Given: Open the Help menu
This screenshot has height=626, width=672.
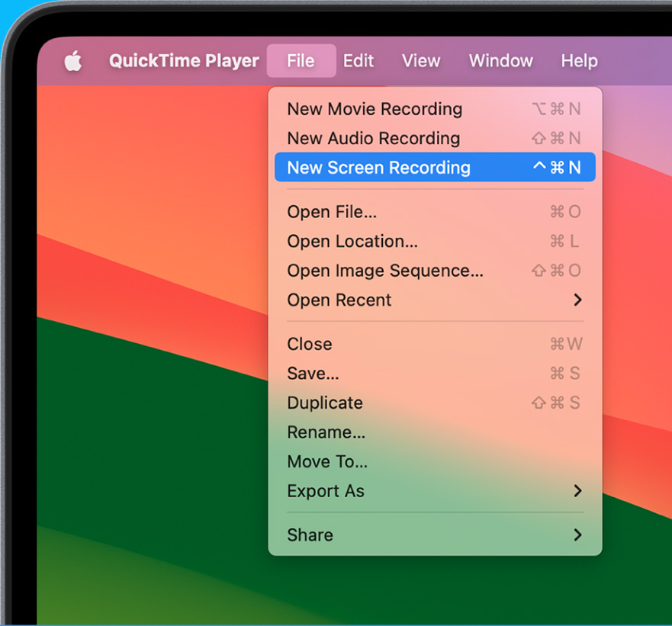Looking at the screenshot, I should [x=579, y=61].
